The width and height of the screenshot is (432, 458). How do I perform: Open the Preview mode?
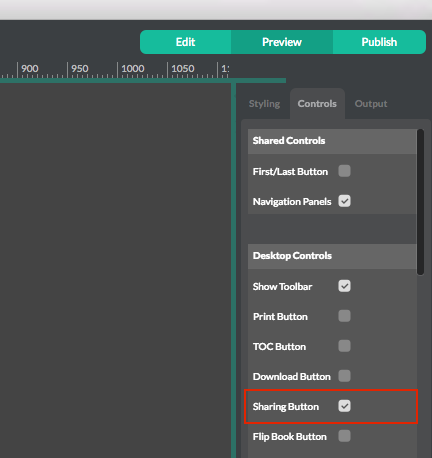(282, 42)
